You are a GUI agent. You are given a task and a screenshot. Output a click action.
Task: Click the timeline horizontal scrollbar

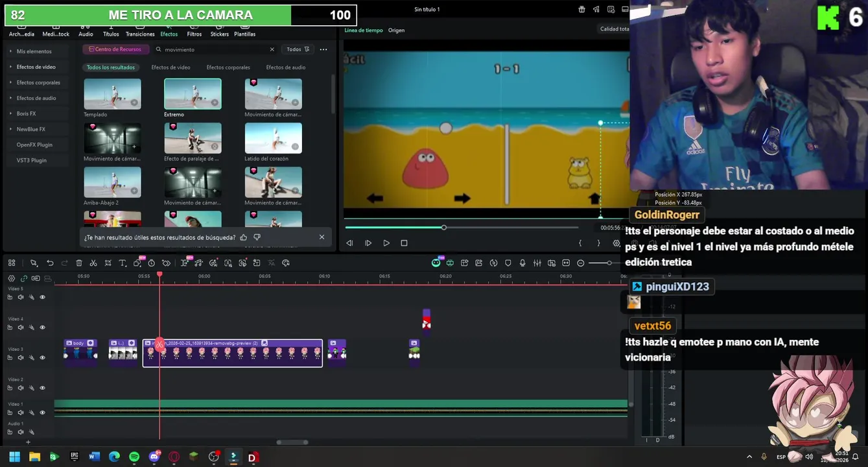292,442
